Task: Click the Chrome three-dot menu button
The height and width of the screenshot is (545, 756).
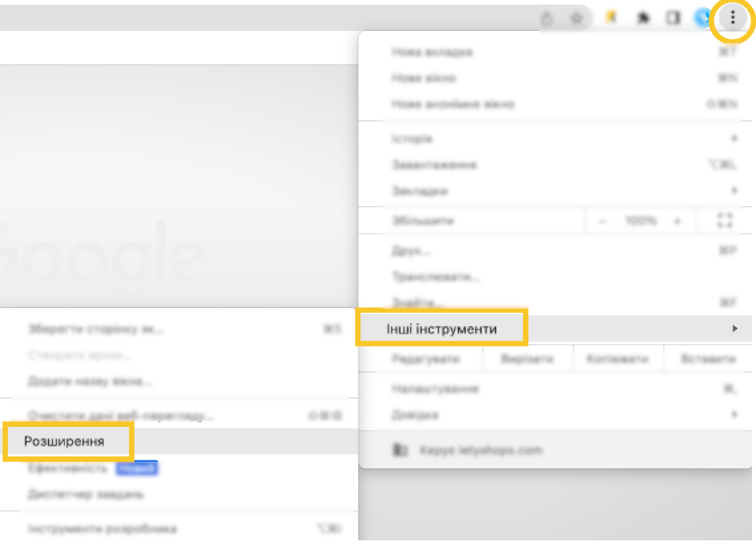Action: click(x=733, y=18)
